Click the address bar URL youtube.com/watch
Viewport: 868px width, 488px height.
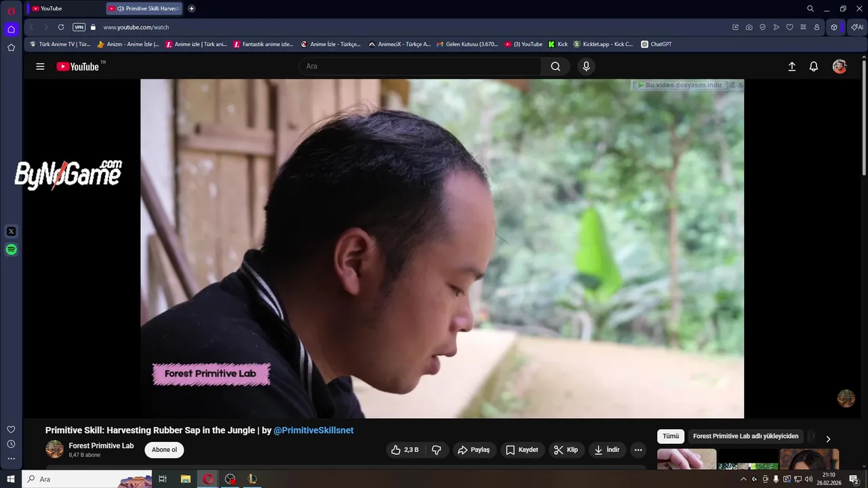136,27
